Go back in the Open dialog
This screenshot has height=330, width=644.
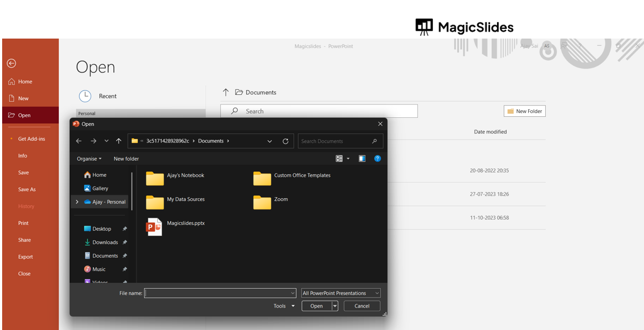[x=79, y=141]
